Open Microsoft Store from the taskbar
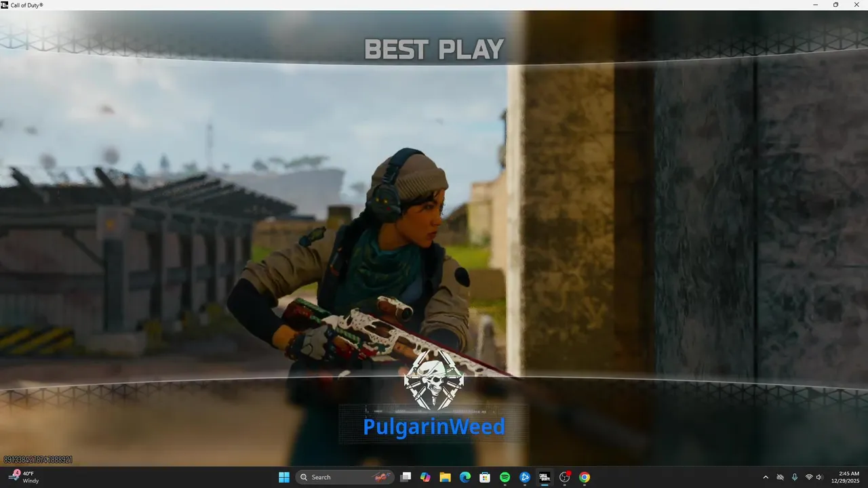 485,477
